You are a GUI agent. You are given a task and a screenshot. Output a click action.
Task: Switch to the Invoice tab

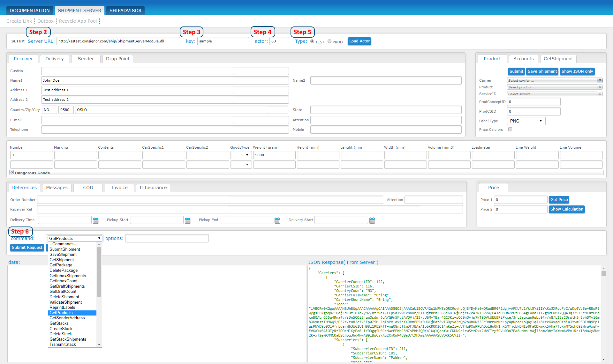119,188
